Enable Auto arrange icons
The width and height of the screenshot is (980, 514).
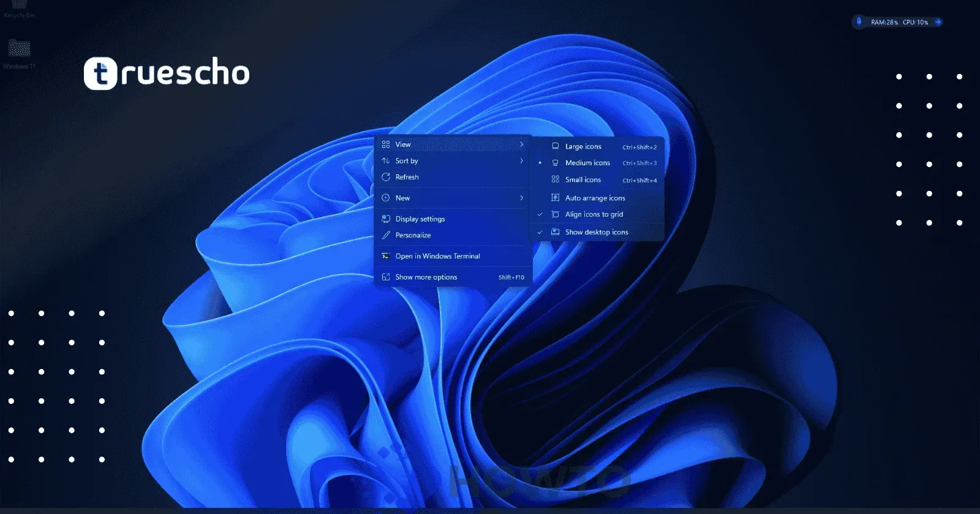pyautogui.click(x=595, y=198)
